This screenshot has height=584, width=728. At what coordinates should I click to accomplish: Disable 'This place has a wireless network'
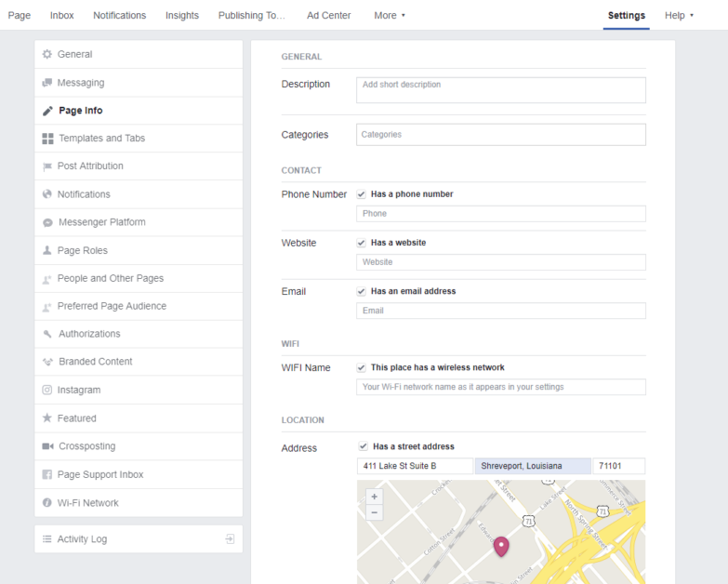click(362, 367)
